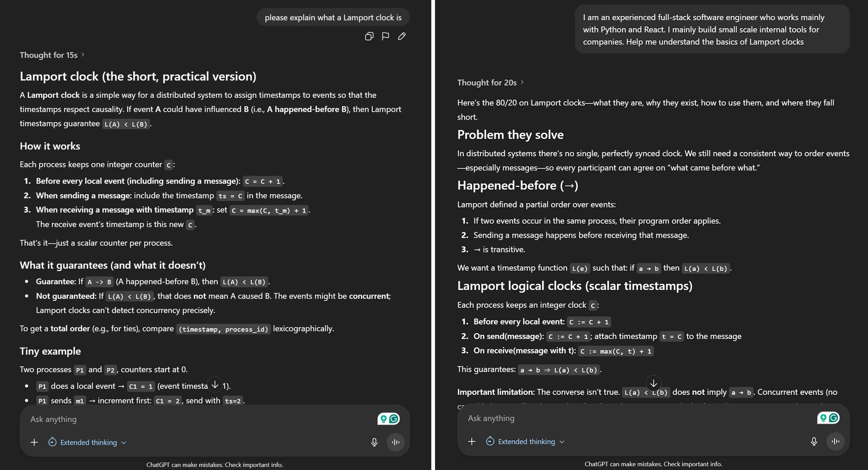Click Grammarly icon in left input box
The width and height of the screenshot is (868, 470).
(x=393, y=419)
